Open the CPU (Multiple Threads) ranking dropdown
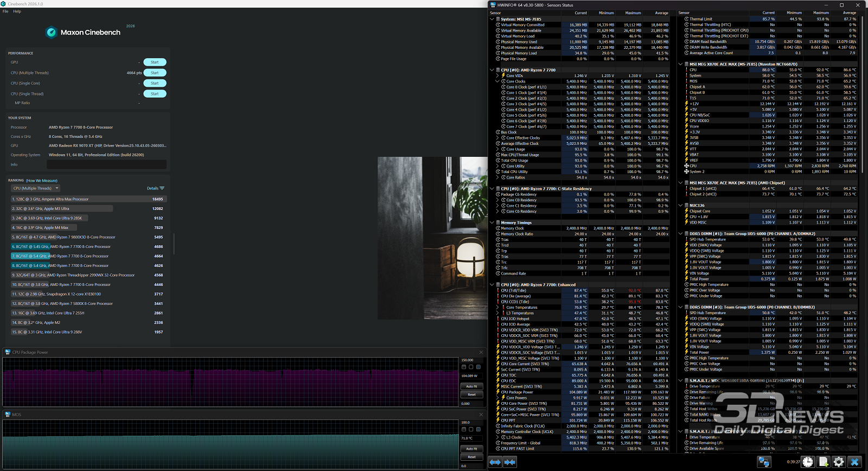Image resolution: width=868 pixels, height=471 pixels. (x=35, y=188)
